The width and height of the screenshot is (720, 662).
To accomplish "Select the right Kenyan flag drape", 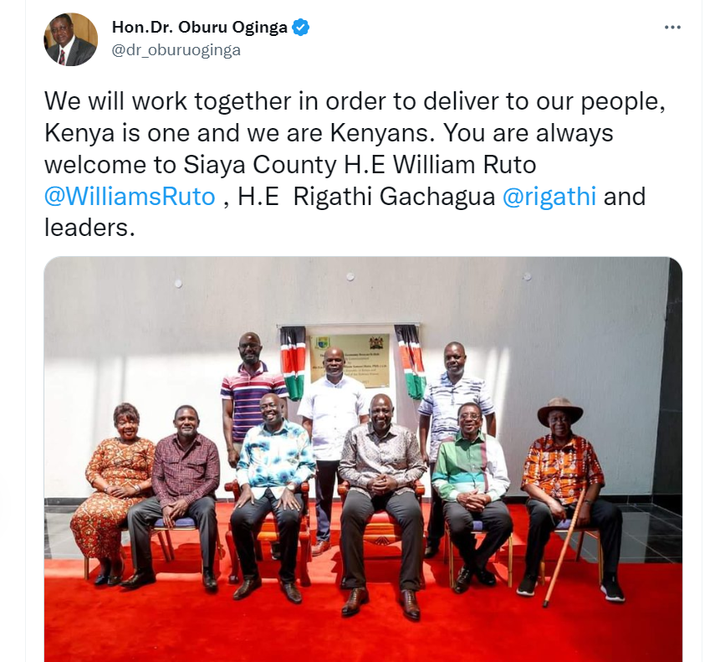I will pos(411,361).
